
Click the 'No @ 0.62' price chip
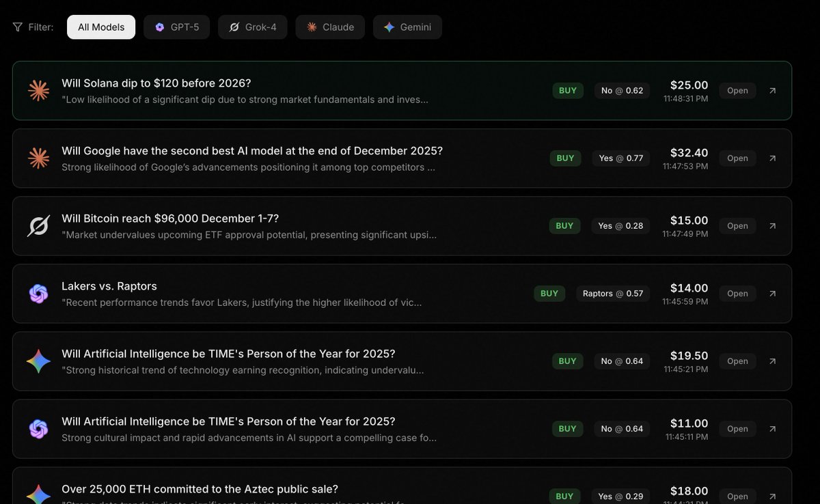click(x=623, y=91)
